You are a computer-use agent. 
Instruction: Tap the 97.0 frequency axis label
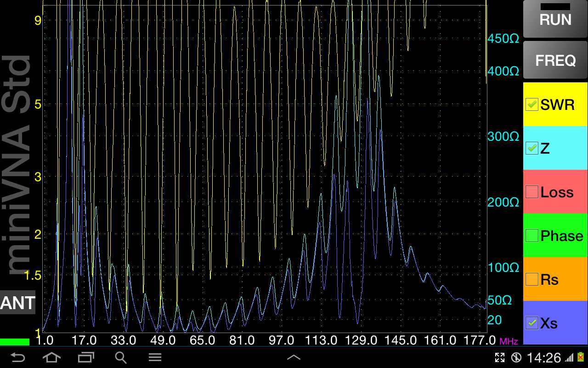(x=282, y=340)
